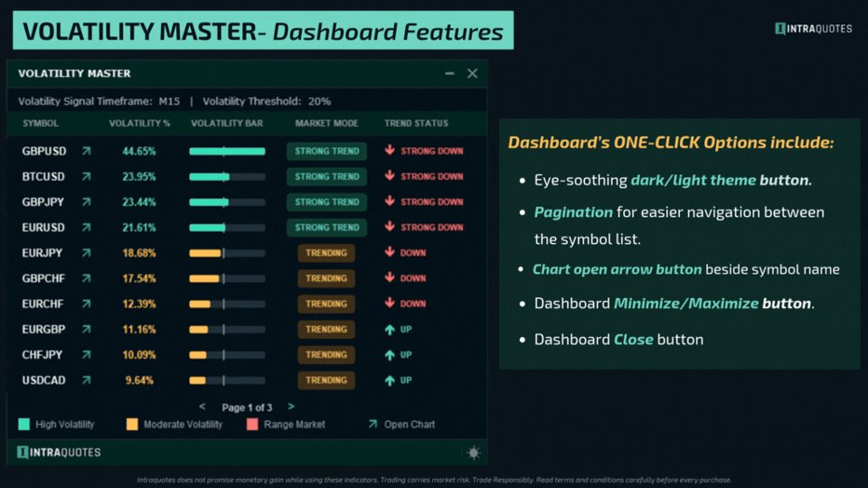868x488 pixels.
Task: Click TRENDING badge in EURGBP row
Action: (x=326, y=329)
